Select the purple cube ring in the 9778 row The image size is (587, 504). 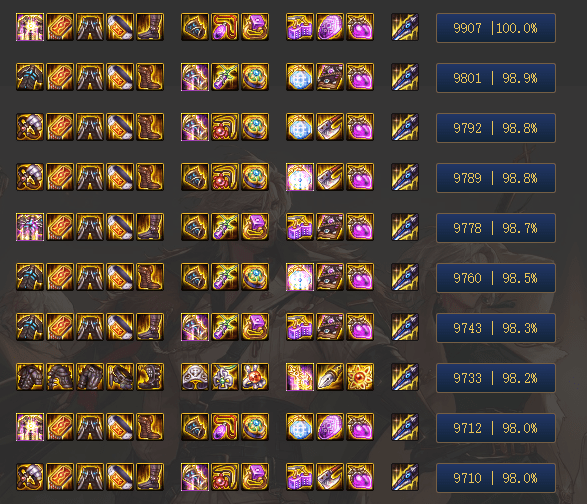[x=255, y=227]
